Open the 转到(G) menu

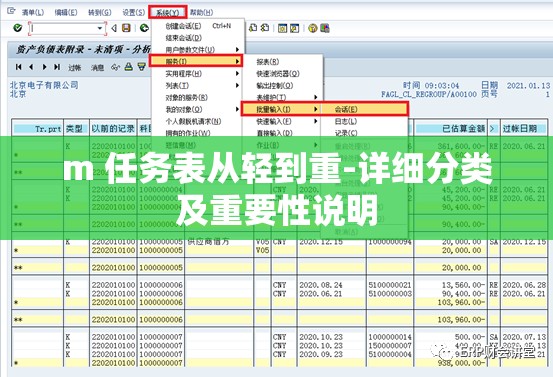coord(100,13)
